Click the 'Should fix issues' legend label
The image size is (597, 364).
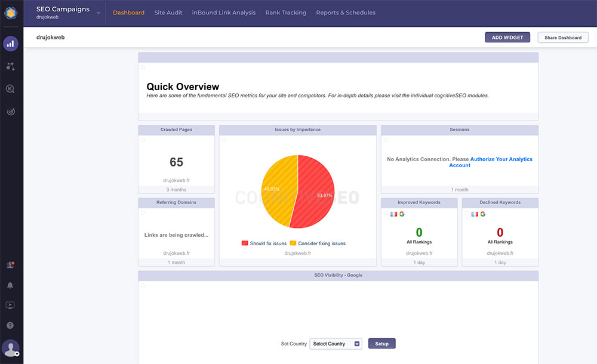[x=268, y=243]
